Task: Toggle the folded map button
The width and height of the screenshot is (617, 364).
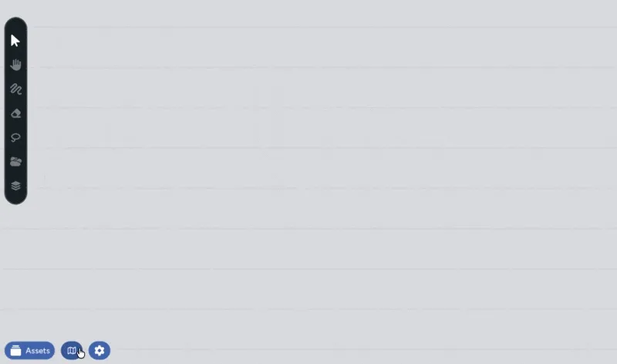Action: click(x=72, y=350)
